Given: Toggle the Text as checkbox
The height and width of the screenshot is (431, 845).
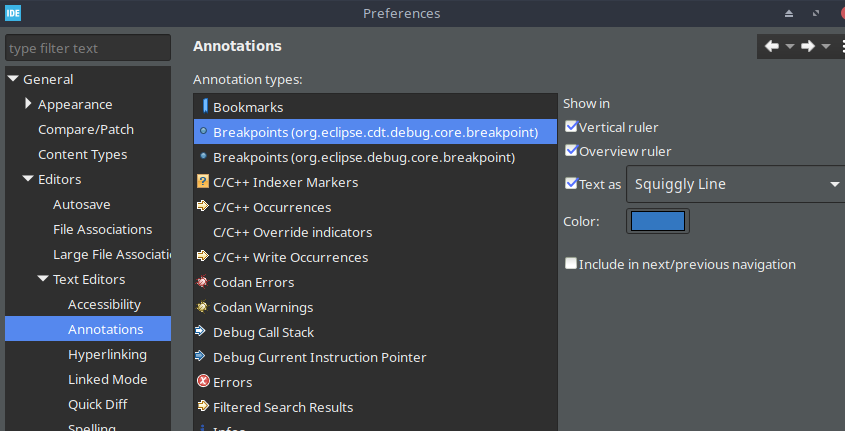Looking at the screenshot, I should tap(571, 183).
